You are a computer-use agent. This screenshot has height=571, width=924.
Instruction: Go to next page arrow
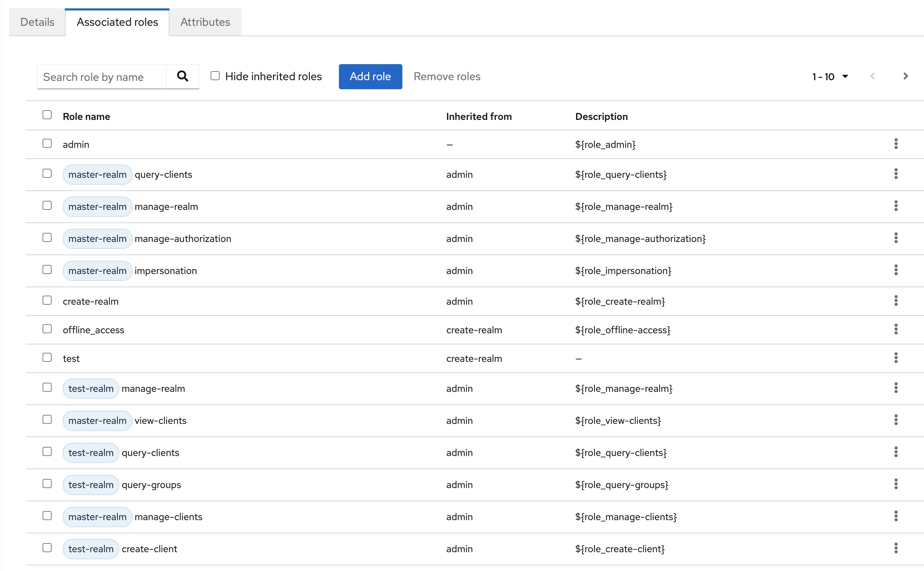click(x=905, y=76)
